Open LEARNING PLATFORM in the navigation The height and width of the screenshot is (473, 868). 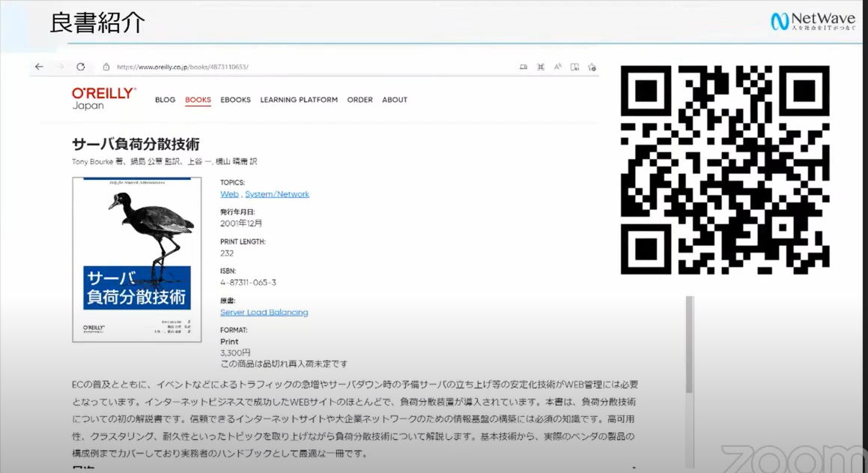tap(299, 100)
